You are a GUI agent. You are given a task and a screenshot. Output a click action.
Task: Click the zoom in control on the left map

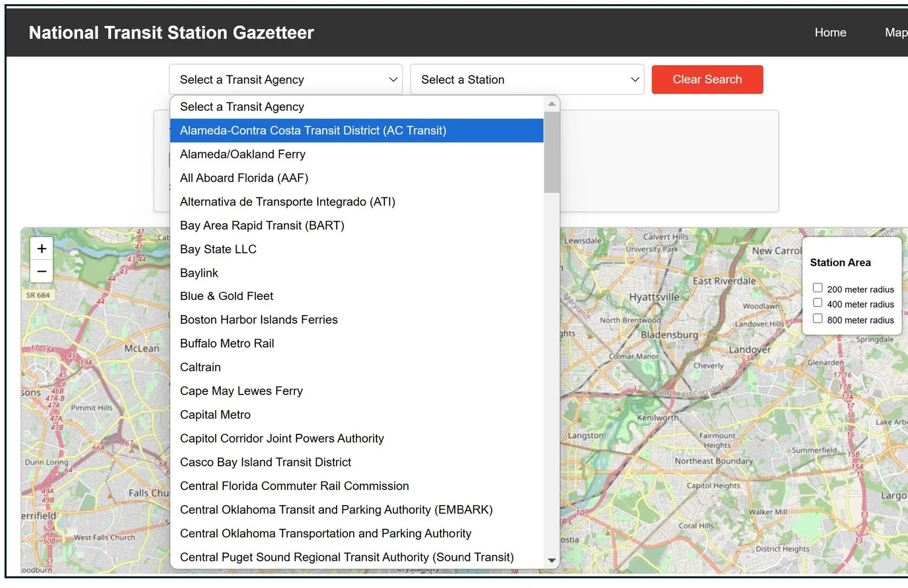[41, 248]
